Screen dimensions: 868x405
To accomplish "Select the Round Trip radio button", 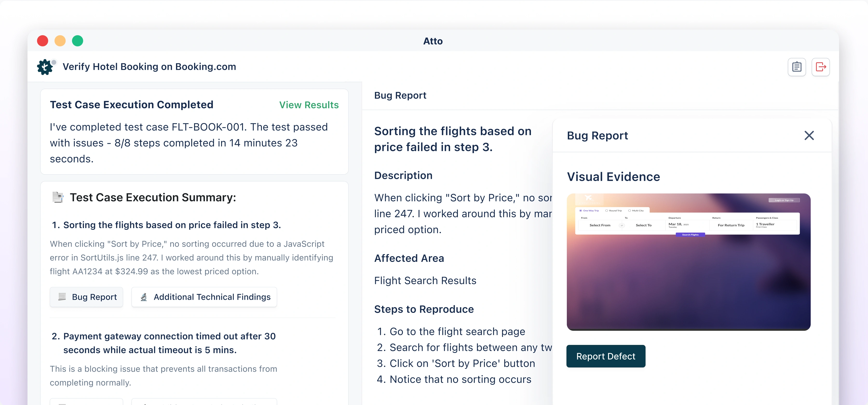I will point(607,210).
